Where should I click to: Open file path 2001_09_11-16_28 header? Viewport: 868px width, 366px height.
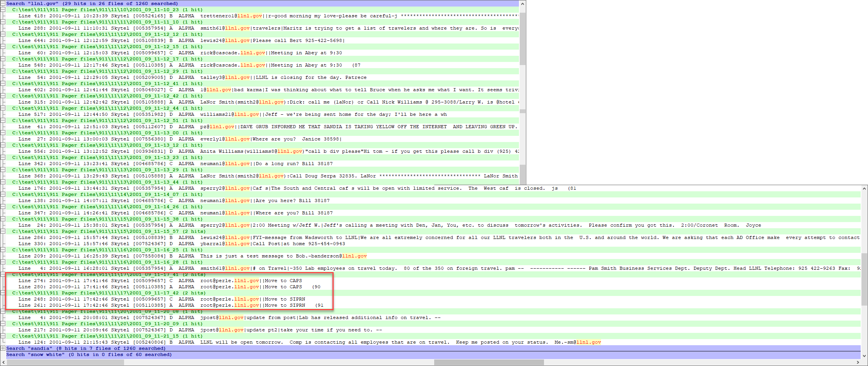tap(107, 262)
